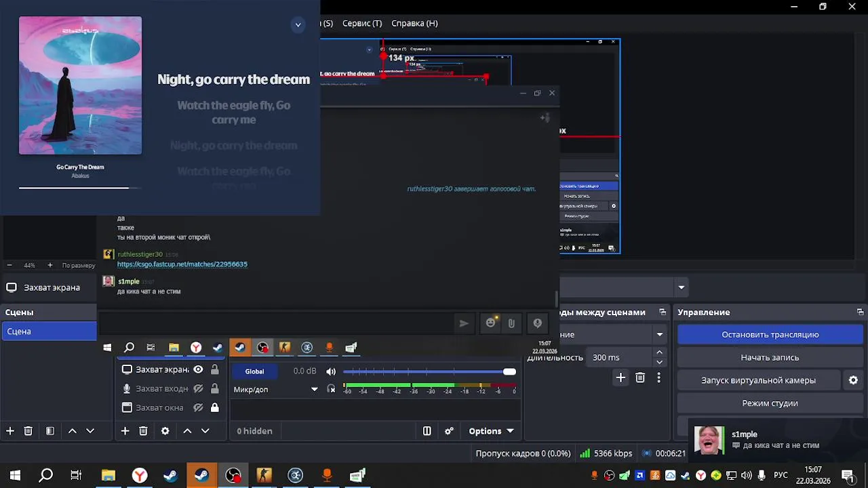This screenshot has height=488, width=868.
Task: Open Windows notification center icon
Action: [x=848, y=475]
